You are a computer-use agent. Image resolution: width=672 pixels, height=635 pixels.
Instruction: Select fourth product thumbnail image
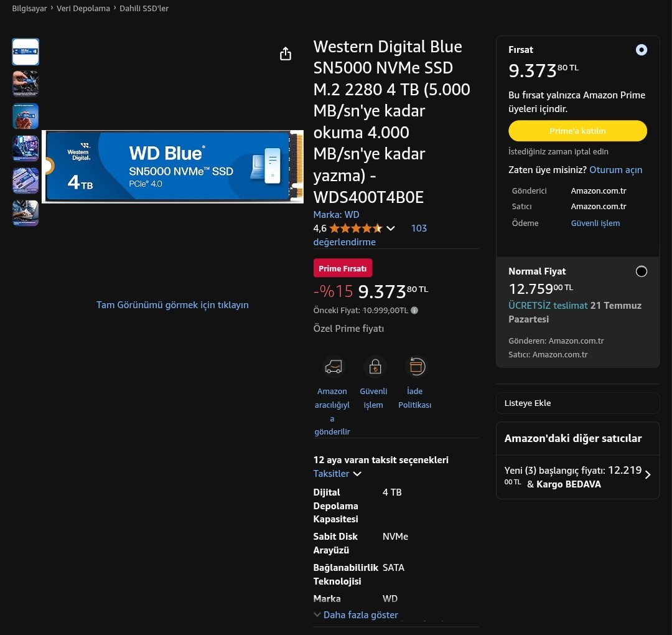coord(26,148)
